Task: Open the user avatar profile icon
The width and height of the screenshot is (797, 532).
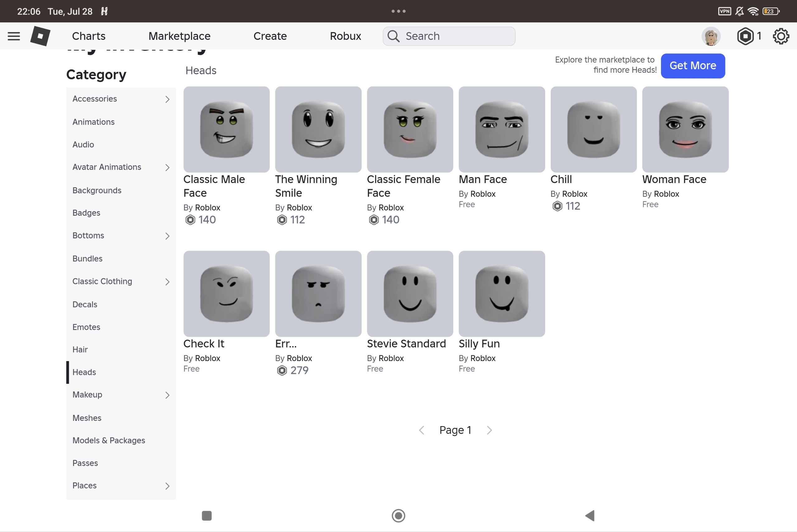Action: 711,36
